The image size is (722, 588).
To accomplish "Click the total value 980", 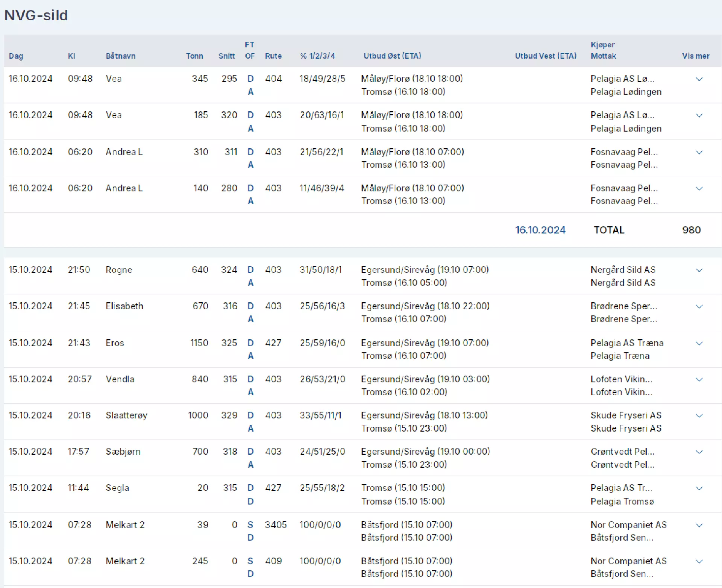I will click(x=692, y=230).
